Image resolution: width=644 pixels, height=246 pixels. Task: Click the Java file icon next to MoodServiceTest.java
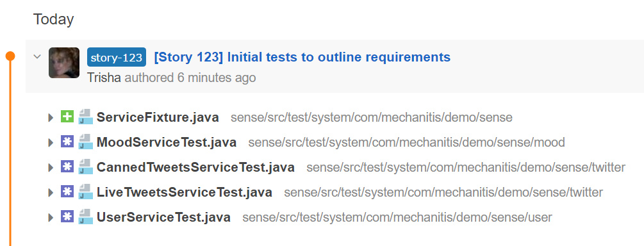(x=85, y=142)
